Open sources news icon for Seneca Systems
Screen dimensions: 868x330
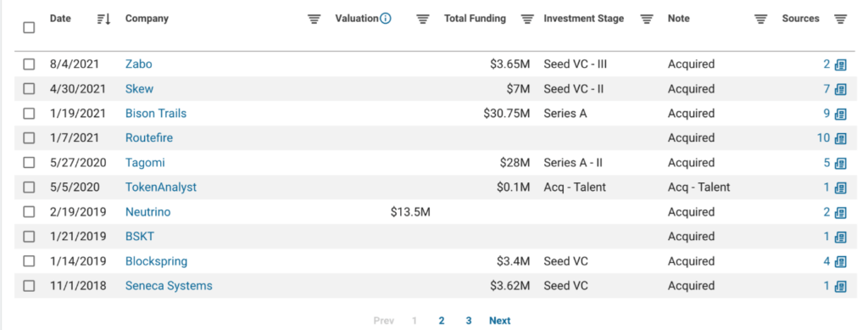[841, 286]
